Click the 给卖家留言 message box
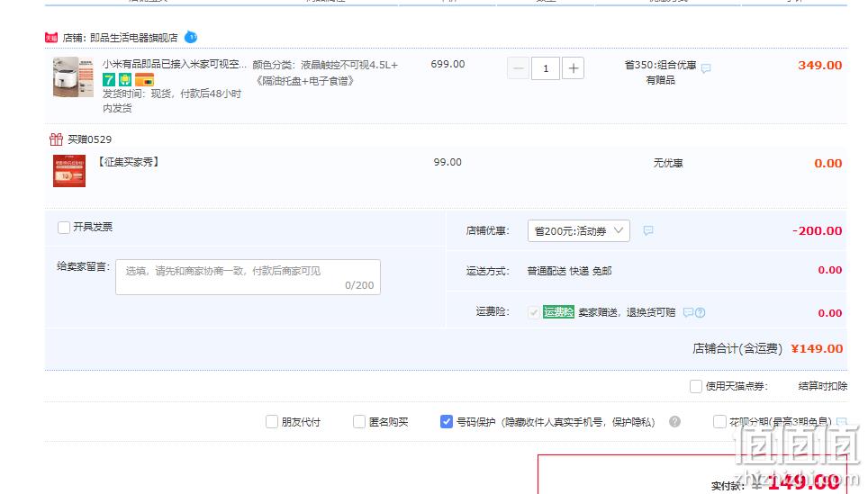Viewport: 868px width, 494px height. pyautogui.click(x=248, y=276)
